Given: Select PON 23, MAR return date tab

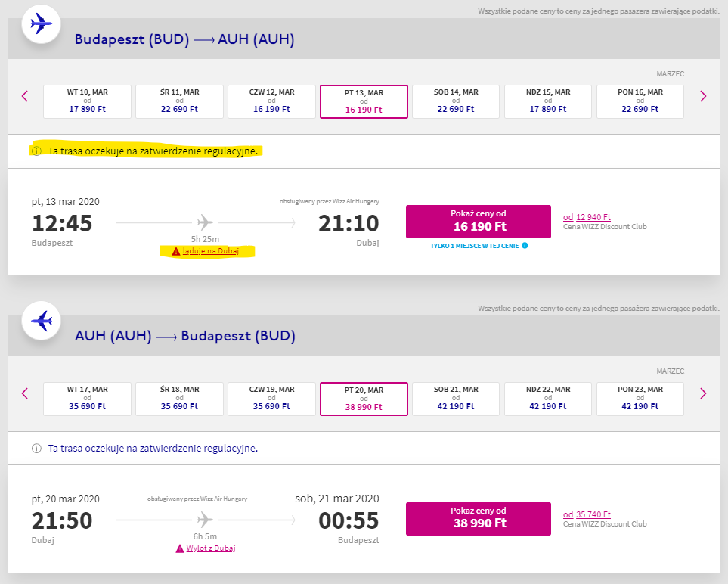Looking at the screenshot, I should click(x=640, y=399).
